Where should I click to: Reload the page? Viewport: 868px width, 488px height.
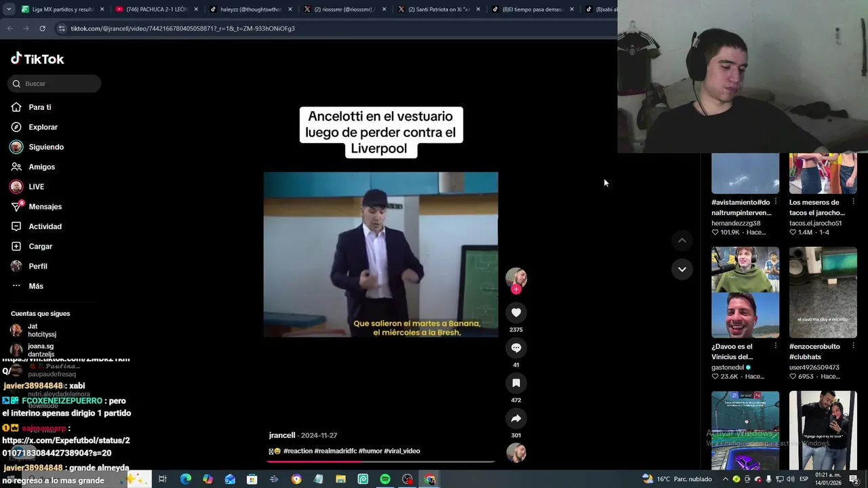[x=42, y=28]
